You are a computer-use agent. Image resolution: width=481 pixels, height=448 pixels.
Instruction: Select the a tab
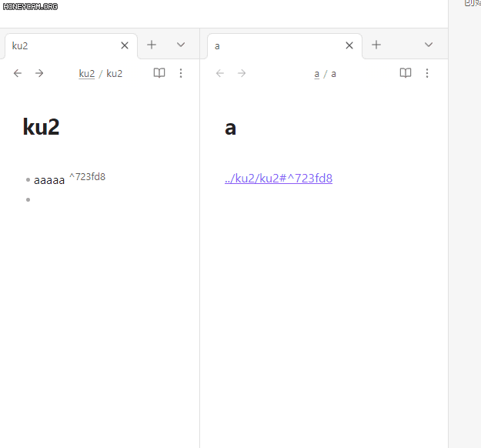(x=285, y=46)
